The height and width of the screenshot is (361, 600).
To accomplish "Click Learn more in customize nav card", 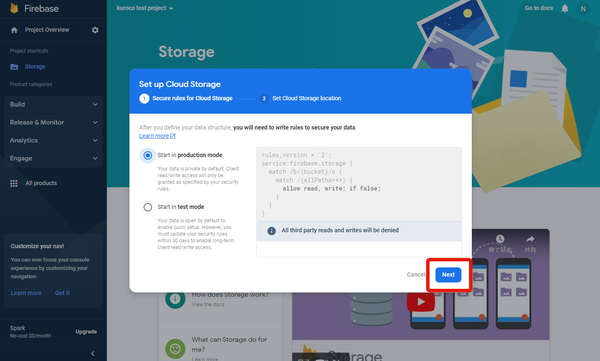I will pyautogui.click(x=26, y=293).
